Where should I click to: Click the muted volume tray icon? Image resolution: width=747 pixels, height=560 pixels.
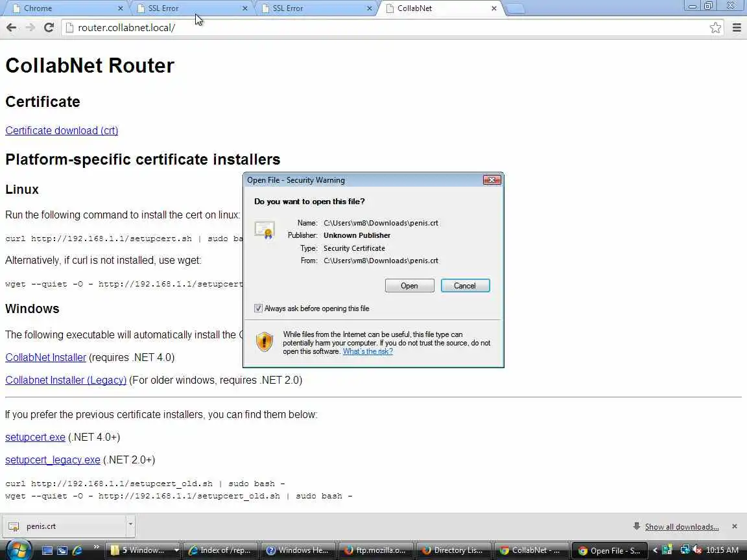coord(698,550)
